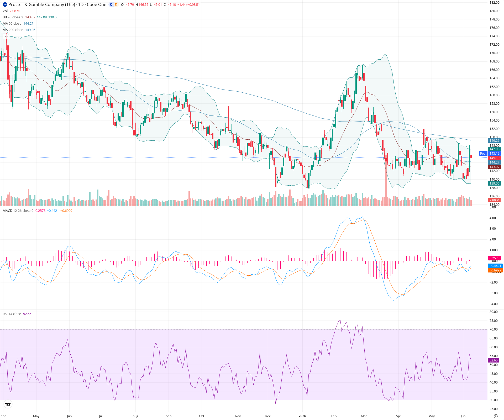Viewport: 504px width, 420px height.
Task: Select the RSI 14 close legend title
Action: pyautogui.click(x=12, y=314)
